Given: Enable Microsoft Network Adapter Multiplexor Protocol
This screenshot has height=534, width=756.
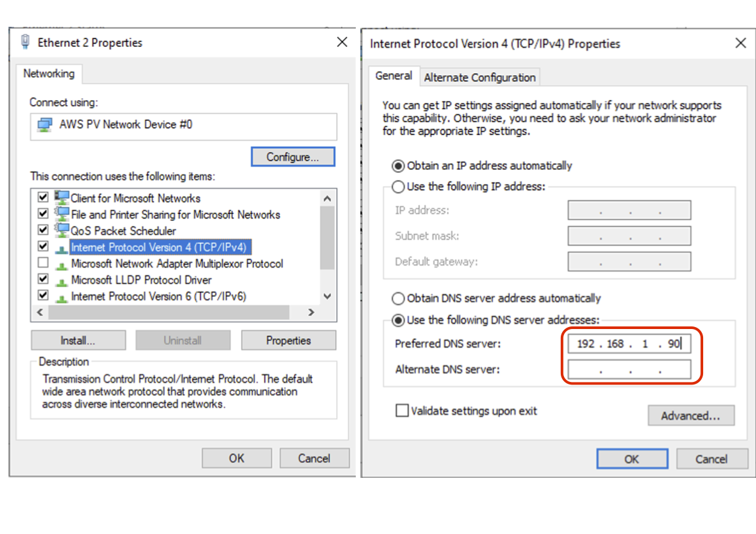Looking at the screenshot, I should [42, 263].
